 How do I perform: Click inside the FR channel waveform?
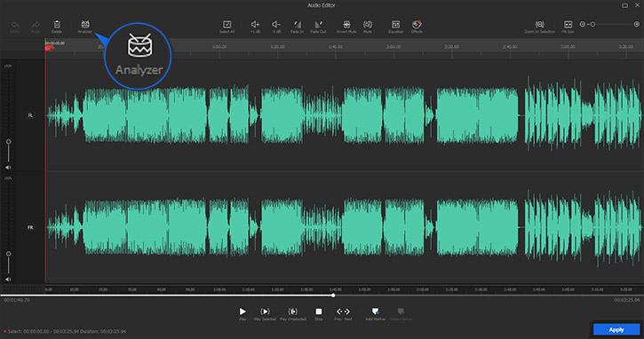point(344,227)
